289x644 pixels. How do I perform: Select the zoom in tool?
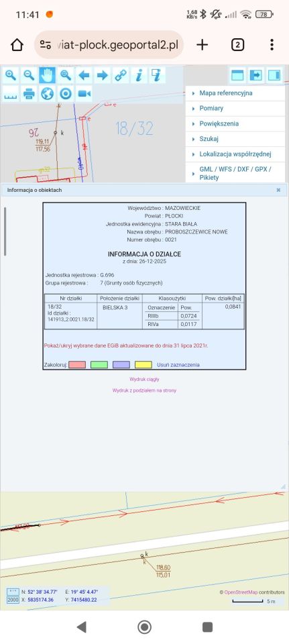[x=10, y=75]
